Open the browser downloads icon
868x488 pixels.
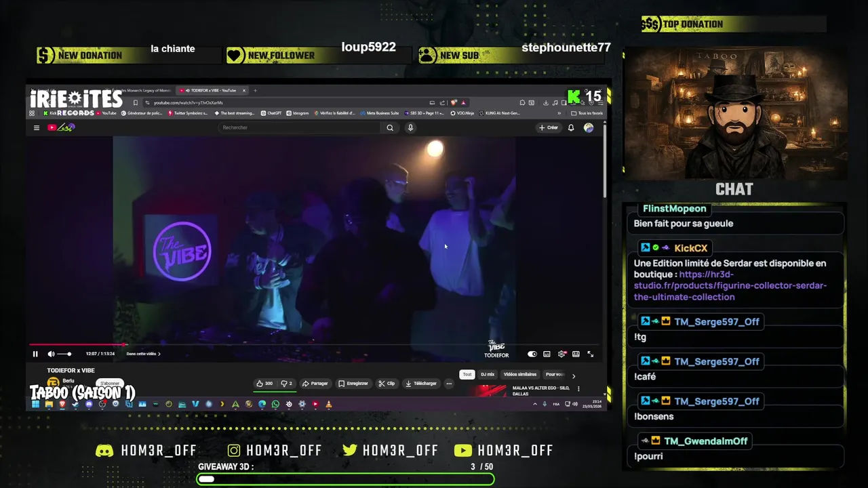(x=546, y=102)
